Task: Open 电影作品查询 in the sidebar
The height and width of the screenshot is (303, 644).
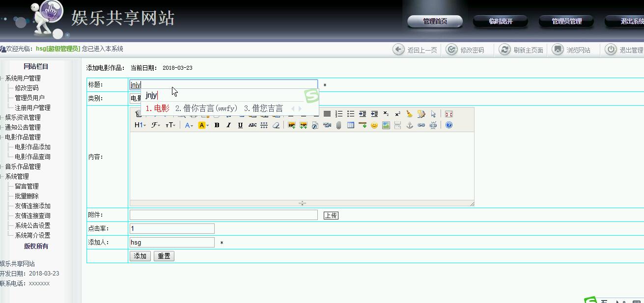Action: (x=32, y=157)
